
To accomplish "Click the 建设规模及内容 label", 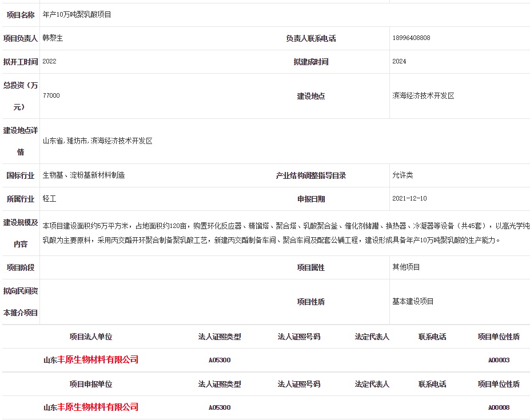I will 21,233.
